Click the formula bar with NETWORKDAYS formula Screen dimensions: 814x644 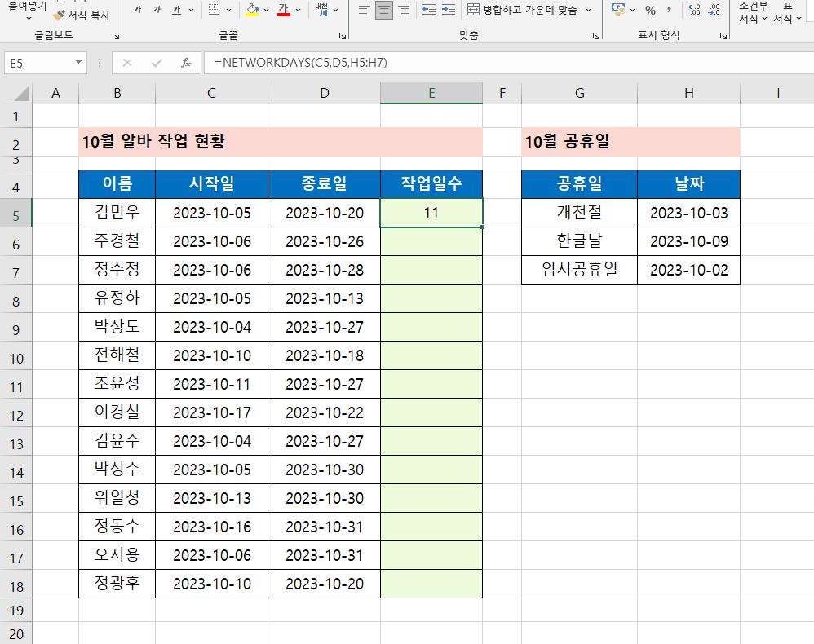509,63
